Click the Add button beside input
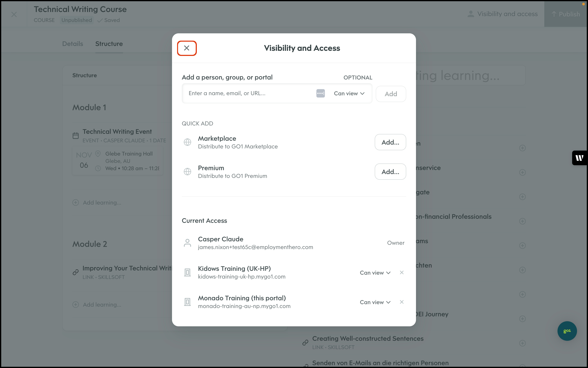The height and width of the screenshot is (368, 588). coord(391,94)
